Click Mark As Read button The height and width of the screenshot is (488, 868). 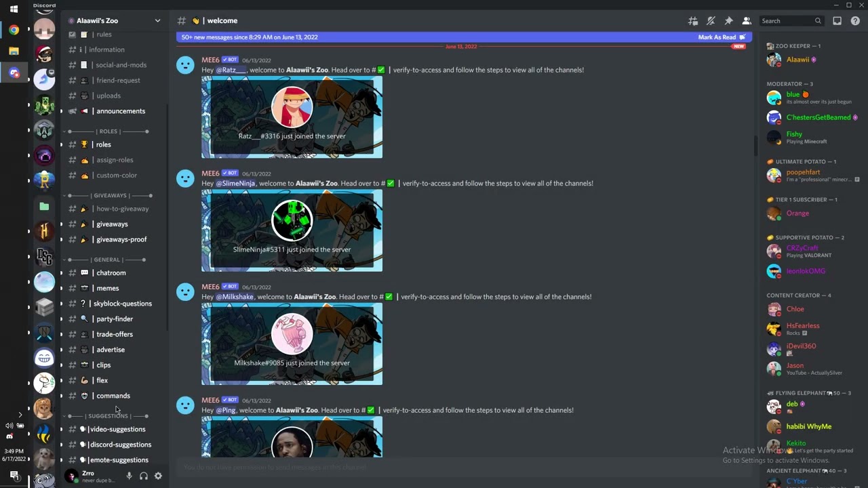tap(722, 37)
